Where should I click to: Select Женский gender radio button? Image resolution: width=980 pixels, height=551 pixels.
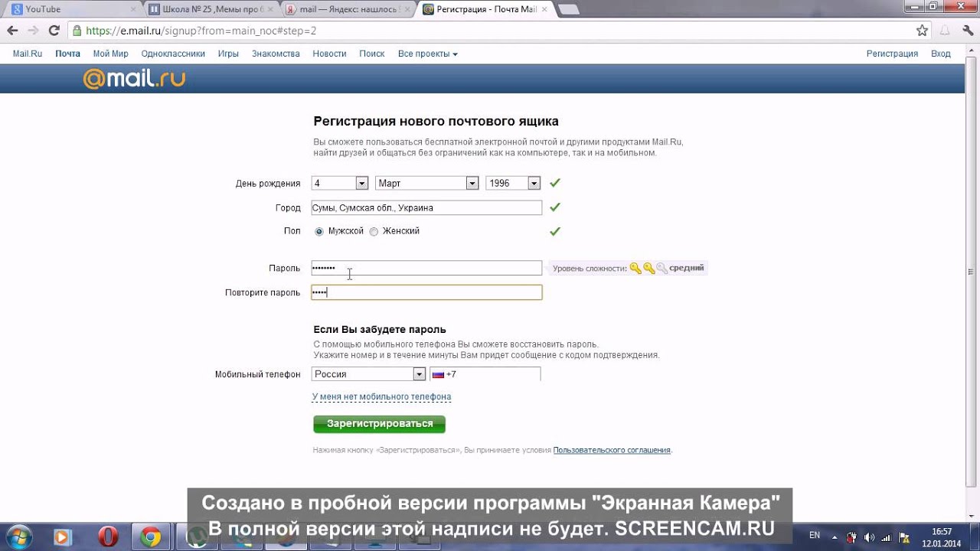coord(374,231)
